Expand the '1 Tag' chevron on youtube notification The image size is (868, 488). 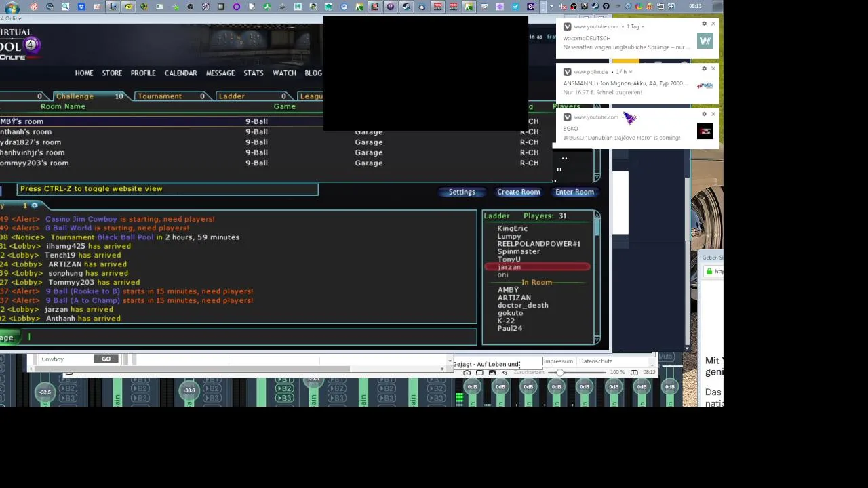point(642,27)
